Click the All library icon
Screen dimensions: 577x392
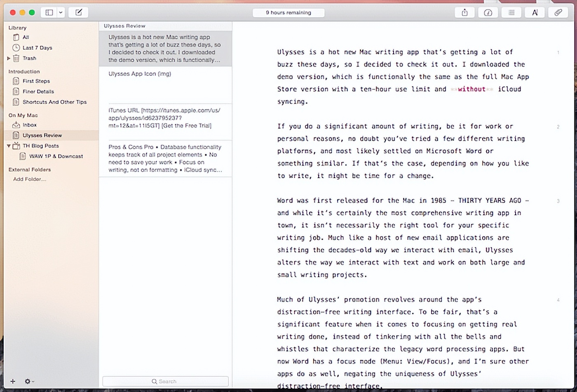point(16,37)
